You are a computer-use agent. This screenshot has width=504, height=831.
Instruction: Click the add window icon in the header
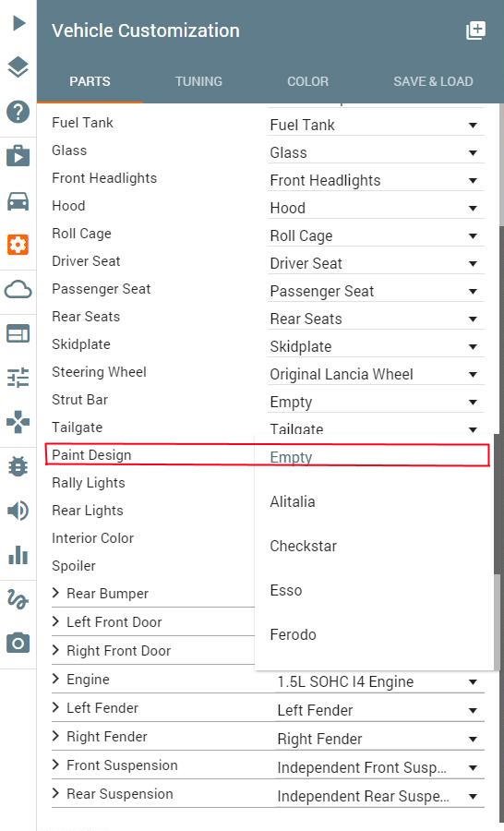[x=475, y=30]
